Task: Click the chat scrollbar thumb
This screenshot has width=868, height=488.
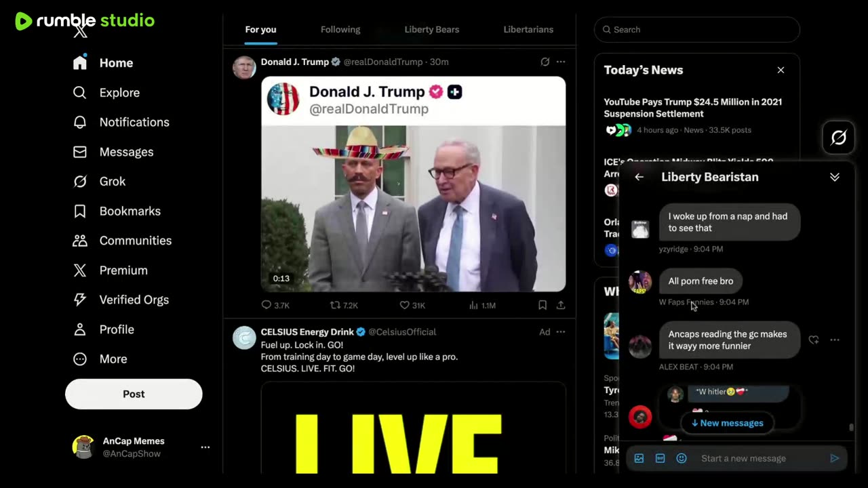Action: coord(851,428)
